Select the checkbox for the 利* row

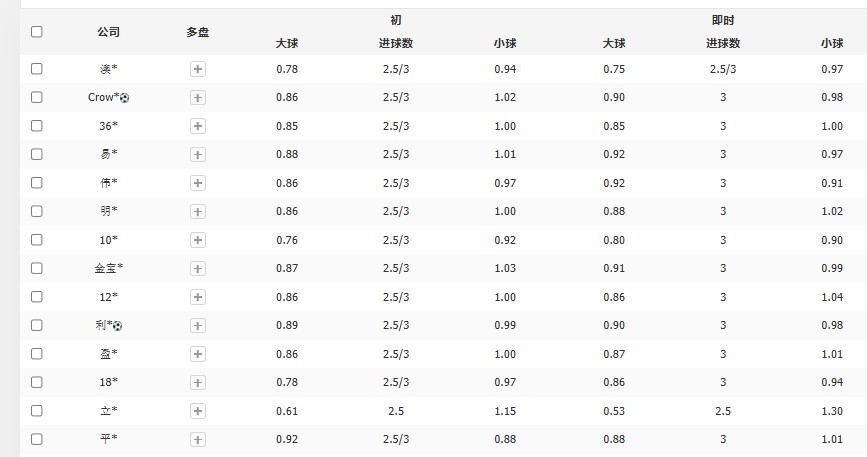click(37, 325)
